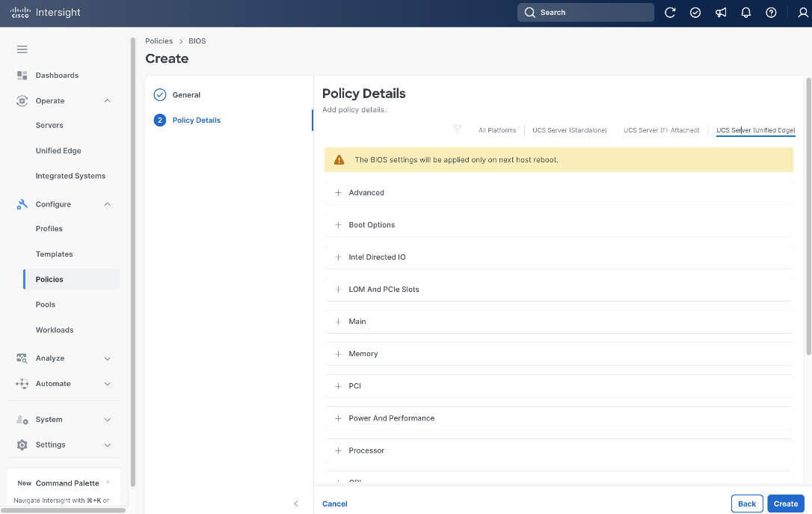Screen dimensions: 812x514
Task: Open Servers in the sidebar
Action: point(49,126)
